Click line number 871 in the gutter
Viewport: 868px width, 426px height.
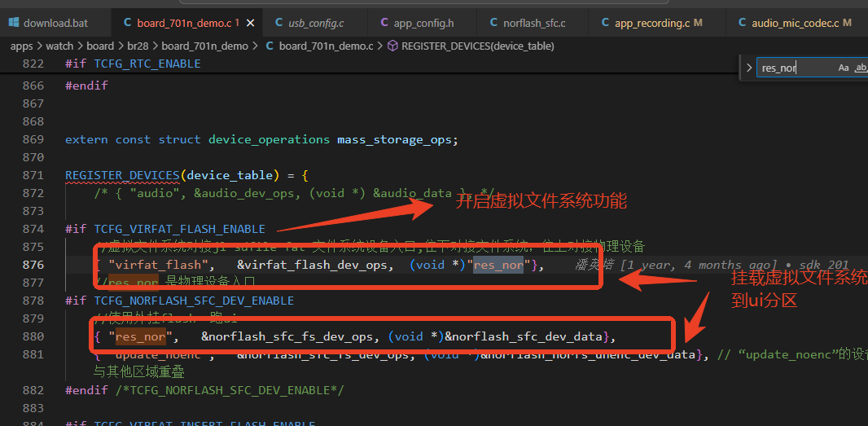tap(33, 175)
